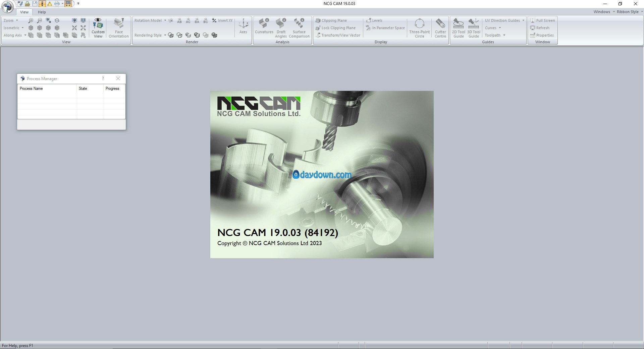644x349 pixels.
Task: Toggle In Parameter Space option
Action: click(385, 28)
